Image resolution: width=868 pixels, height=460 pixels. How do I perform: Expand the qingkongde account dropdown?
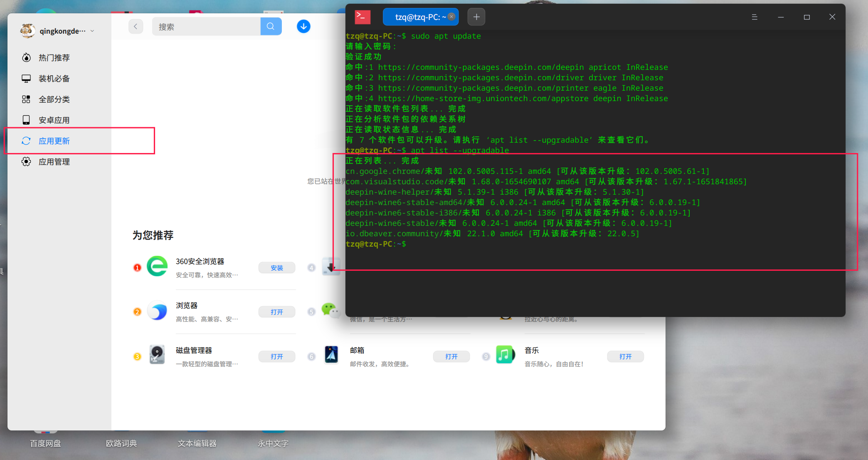coord(92,30)
